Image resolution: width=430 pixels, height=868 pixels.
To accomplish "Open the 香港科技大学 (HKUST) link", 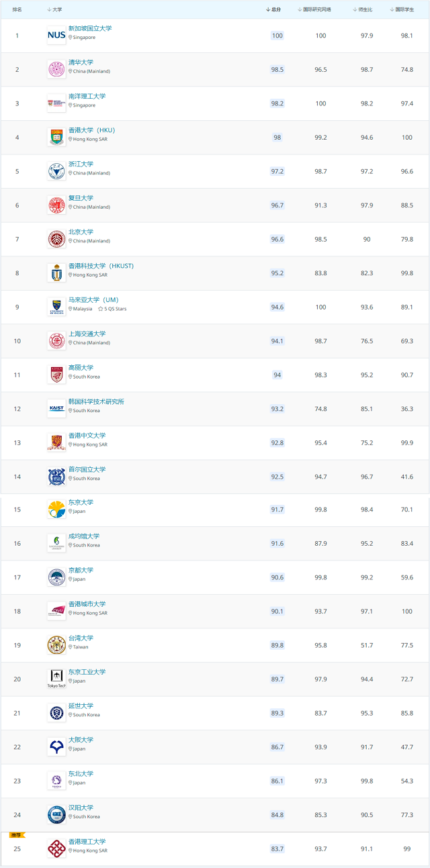I will click(101, 266).
